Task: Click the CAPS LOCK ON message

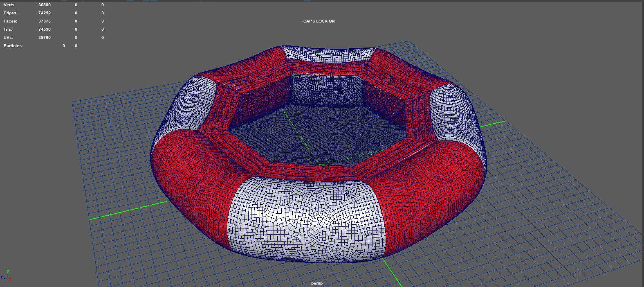Action: [x=319, y=21]
